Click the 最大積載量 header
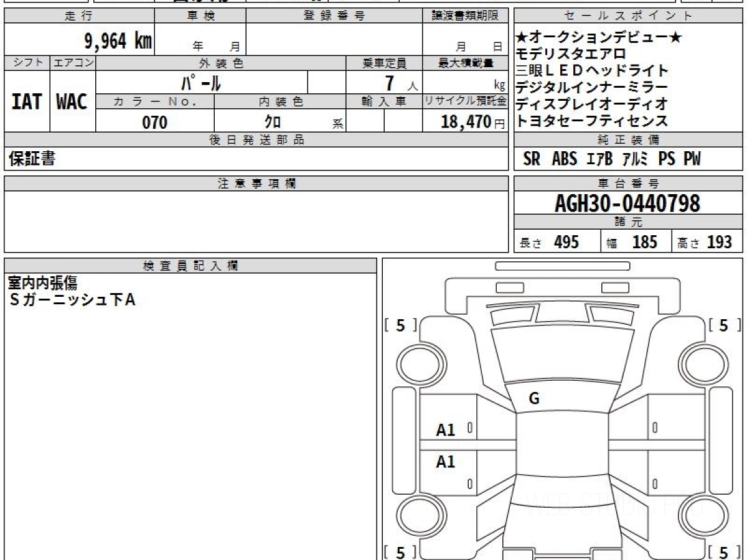The width and height of the screenshot is (747, 560). click(x=465, y=63)
